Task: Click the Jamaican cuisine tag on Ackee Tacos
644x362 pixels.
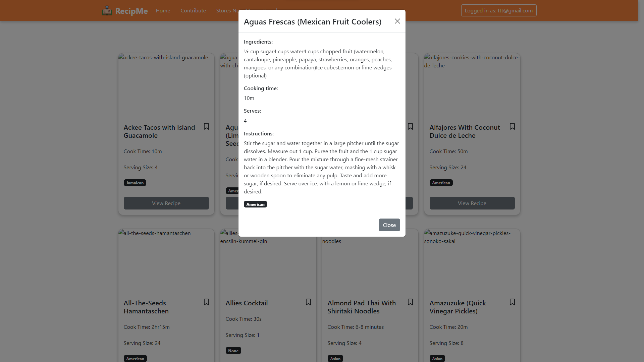Action: 135,183
